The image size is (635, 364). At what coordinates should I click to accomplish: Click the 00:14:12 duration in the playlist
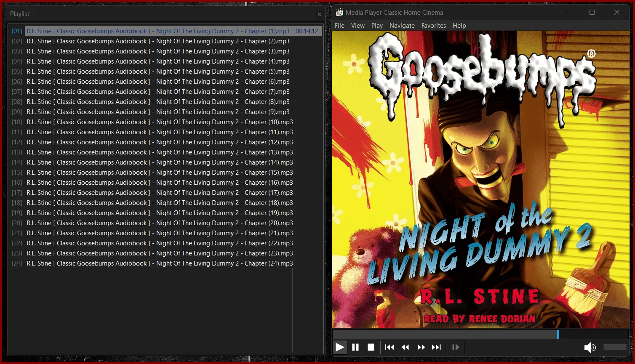click(307, 31)
